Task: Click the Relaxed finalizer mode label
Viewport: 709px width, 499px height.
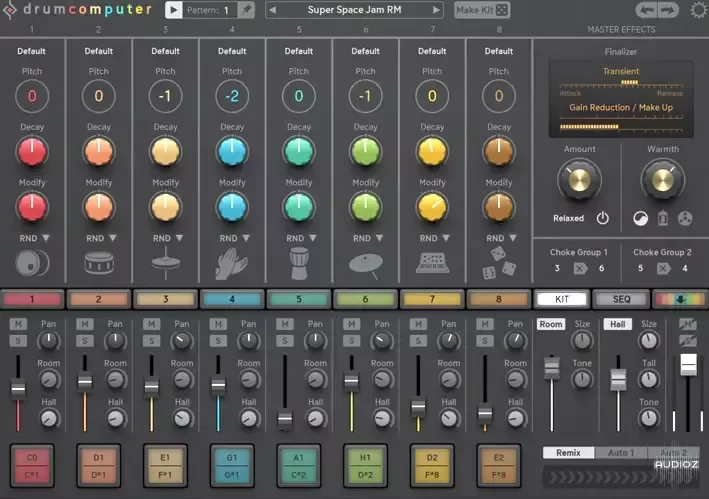Action: click(568, 218)
